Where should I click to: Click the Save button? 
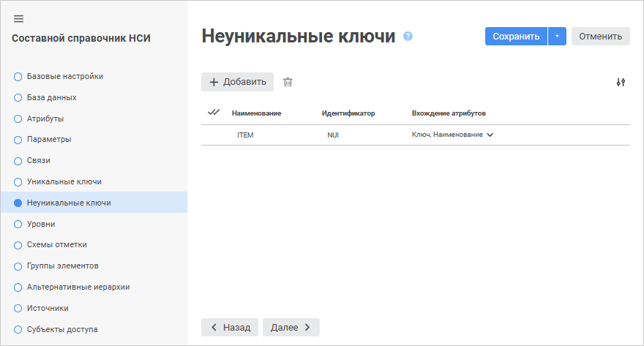(516, 36)
